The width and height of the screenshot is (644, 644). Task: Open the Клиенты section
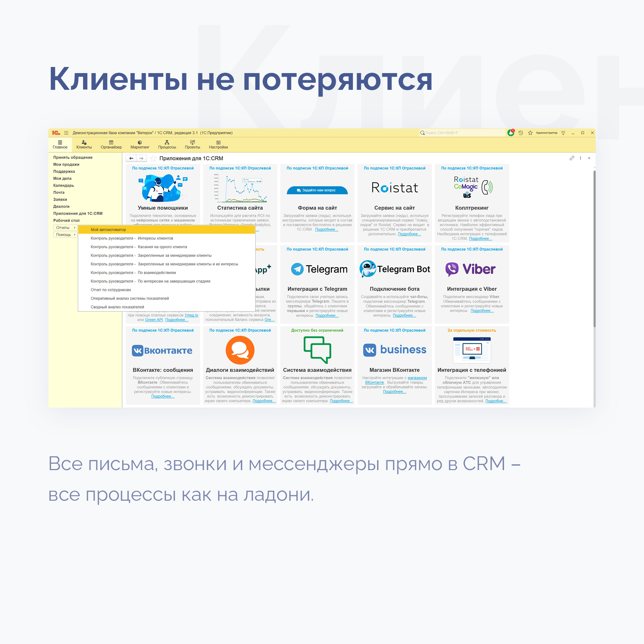tap(84, 145)
